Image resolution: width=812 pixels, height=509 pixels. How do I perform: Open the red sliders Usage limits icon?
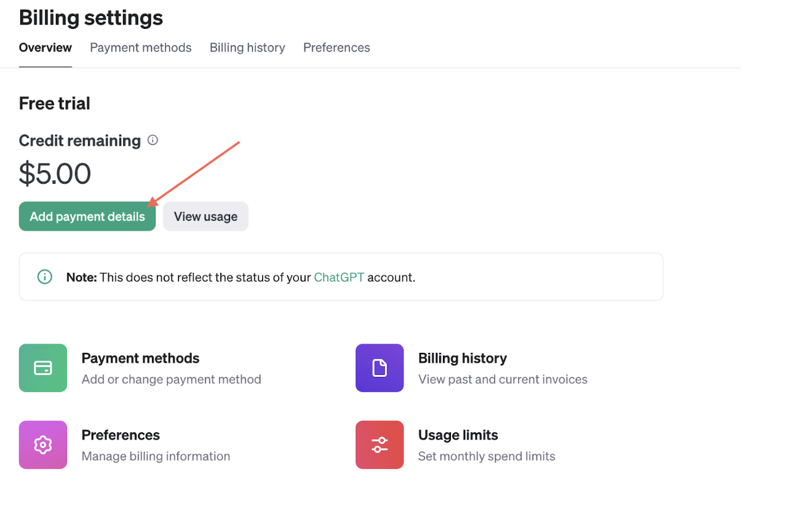tap(380, 444)
